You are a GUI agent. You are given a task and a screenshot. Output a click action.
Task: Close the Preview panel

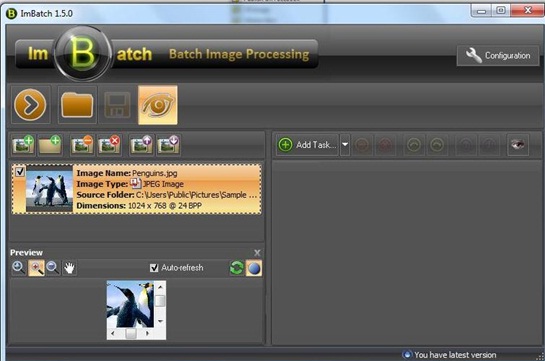(257, 253)
